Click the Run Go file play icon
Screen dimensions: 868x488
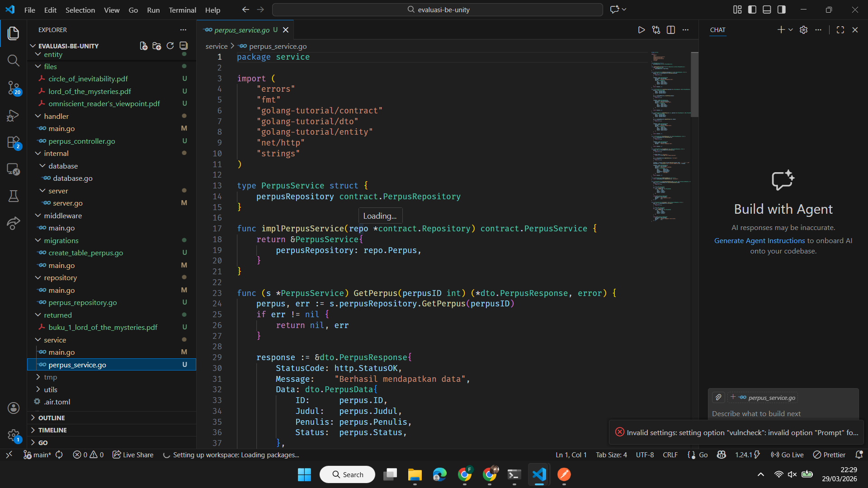click(x=641, y=30)
